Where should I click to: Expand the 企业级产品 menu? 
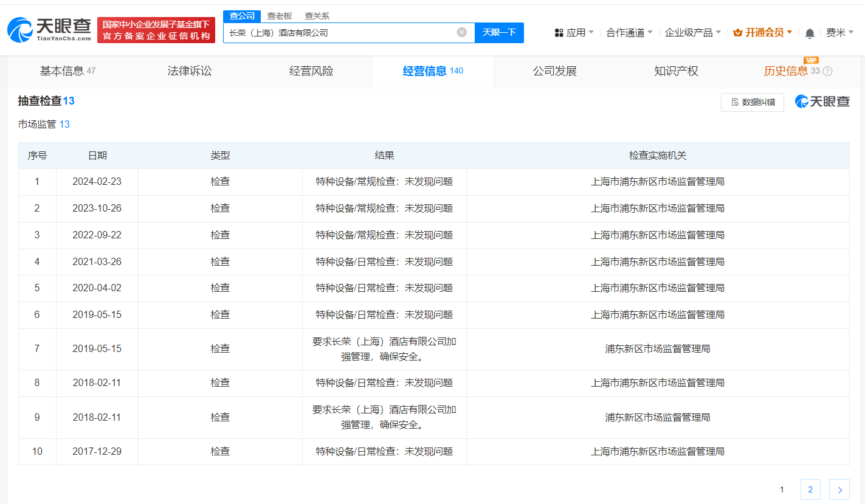pyautogui.click(x=693, y=33)
